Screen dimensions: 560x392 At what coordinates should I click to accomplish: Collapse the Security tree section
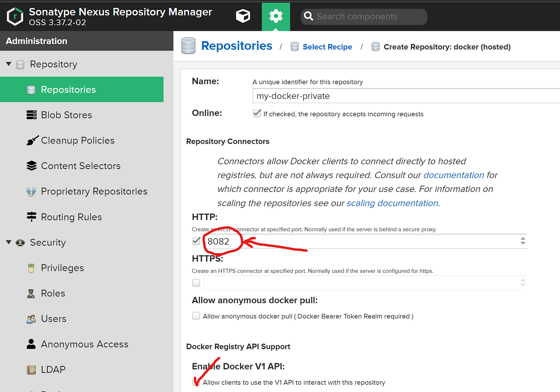(9, 242)
